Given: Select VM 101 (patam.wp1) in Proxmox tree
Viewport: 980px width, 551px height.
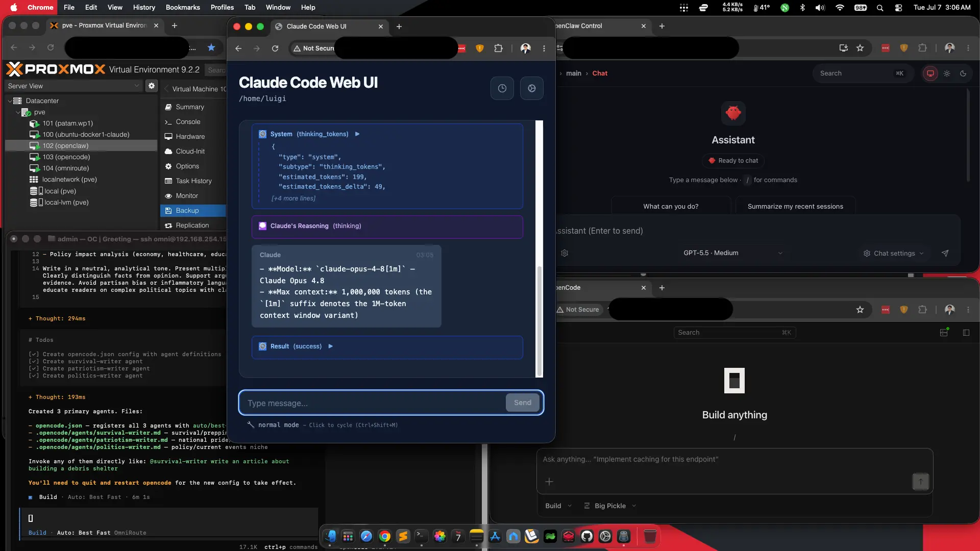Looking at the screenshot, I should [67, 123].
